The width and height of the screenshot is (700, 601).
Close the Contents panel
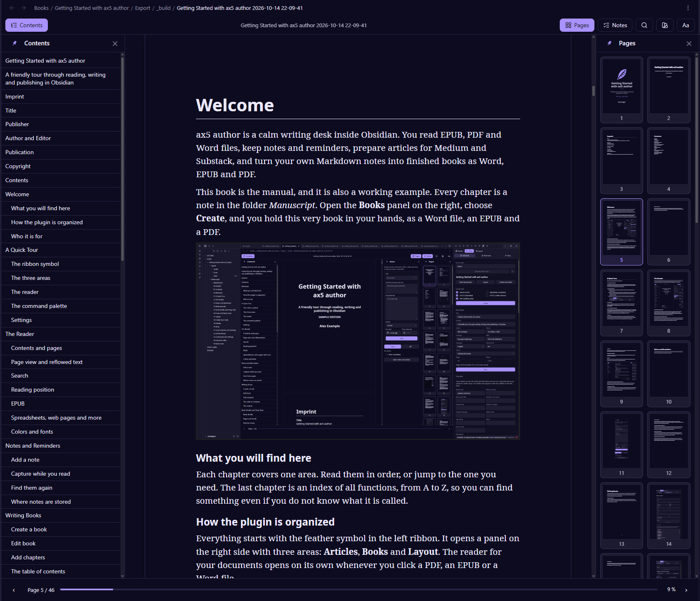pyautogui.click(x=115, y=43)
